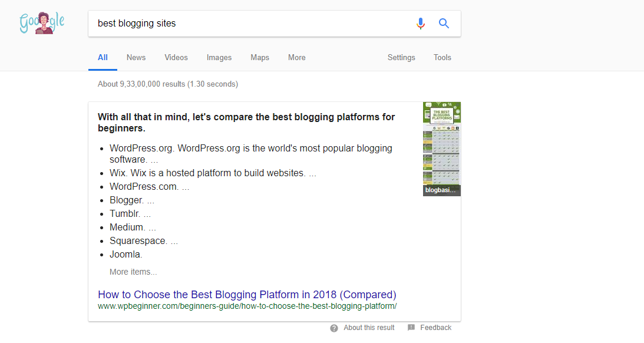Expand the 'More items...' link
This screenshot has width=644, height=343.
point(133,272)
